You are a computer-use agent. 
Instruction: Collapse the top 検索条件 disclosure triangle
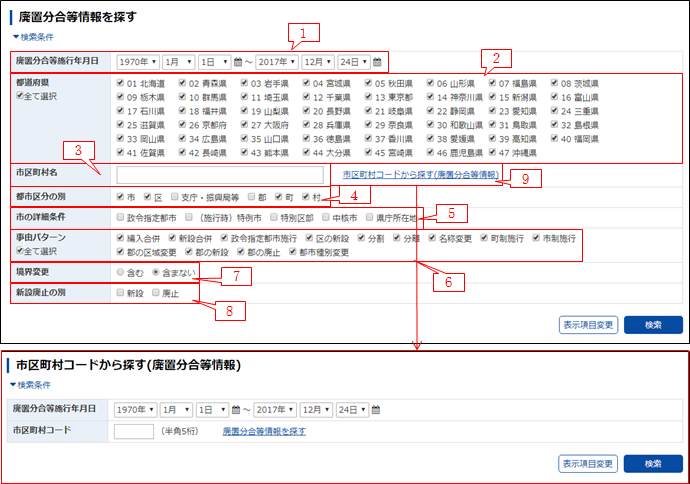coord(15,37)
